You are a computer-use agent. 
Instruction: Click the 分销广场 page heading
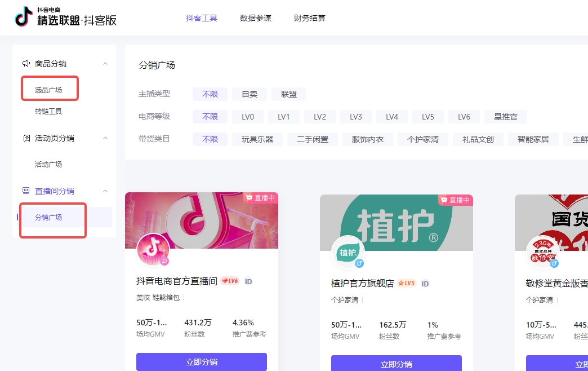click(x=157, y=65)
